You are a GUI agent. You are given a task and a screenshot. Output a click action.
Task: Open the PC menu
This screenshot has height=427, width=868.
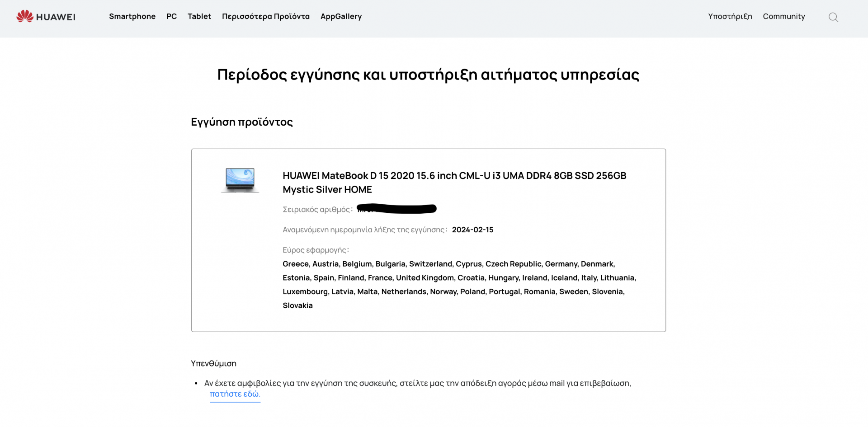pyautogui.click(x=171, y=16)
